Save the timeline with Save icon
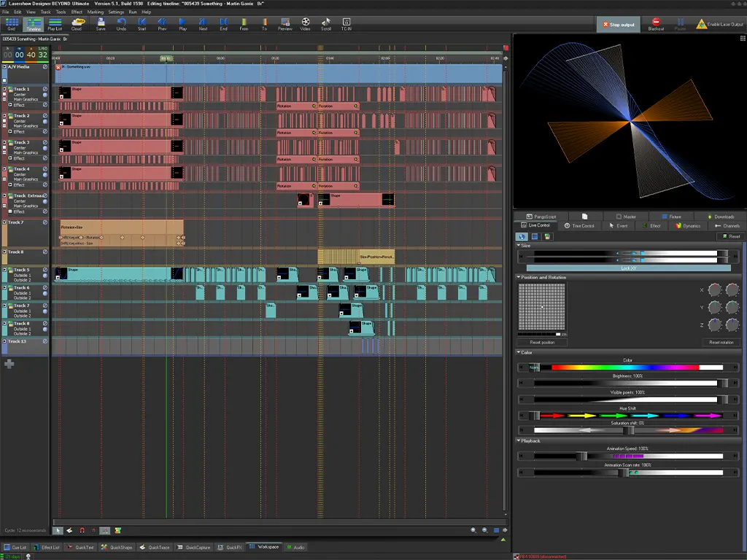747x560 pixels. point(101,24)
